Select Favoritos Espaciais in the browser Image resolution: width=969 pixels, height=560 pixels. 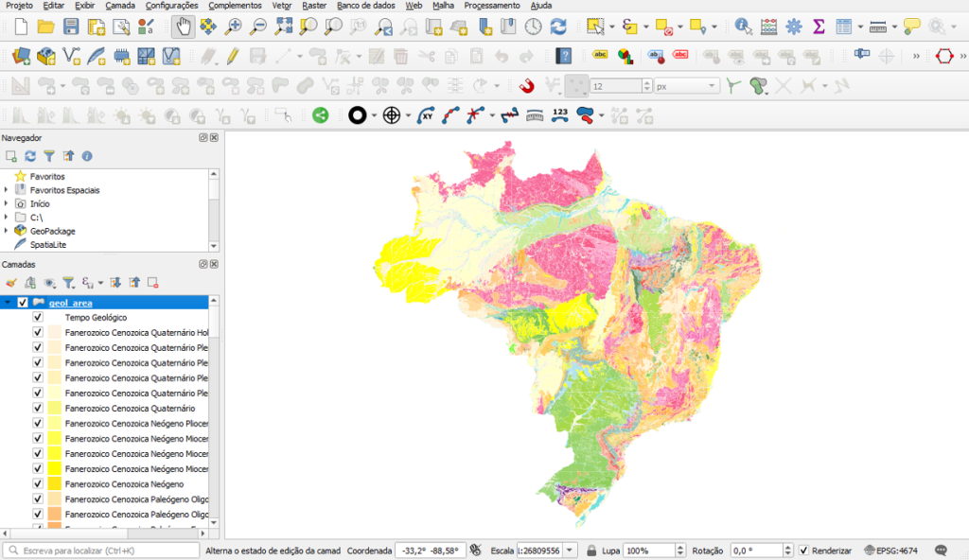[x=64, y=190]
